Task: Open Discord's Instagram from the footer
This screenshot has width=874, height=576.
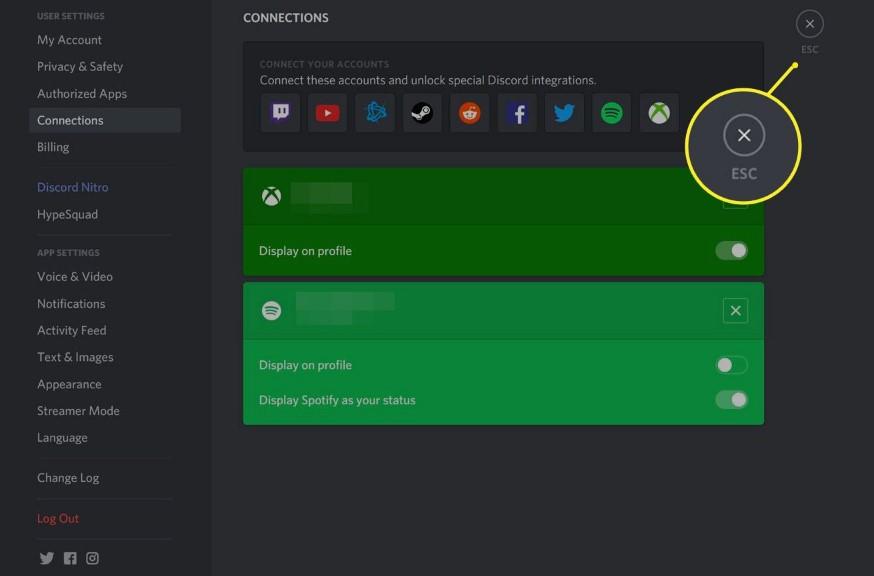Action: click(x=92, y=558)
